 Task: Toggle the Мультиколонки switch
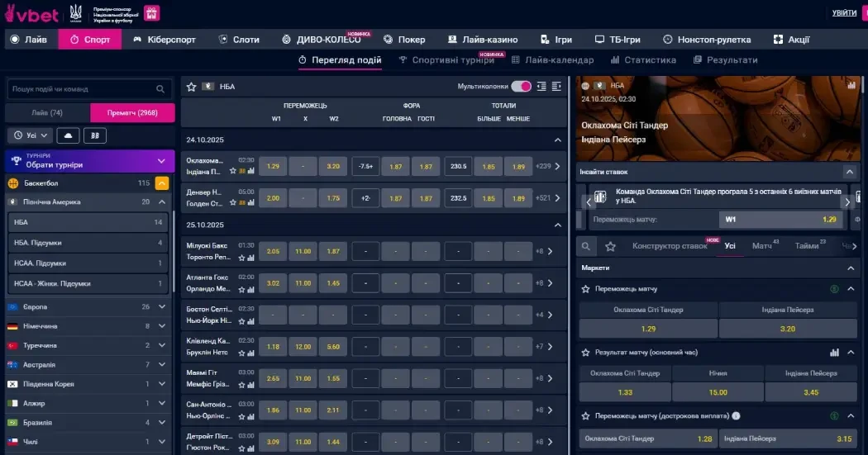[521, 86]
